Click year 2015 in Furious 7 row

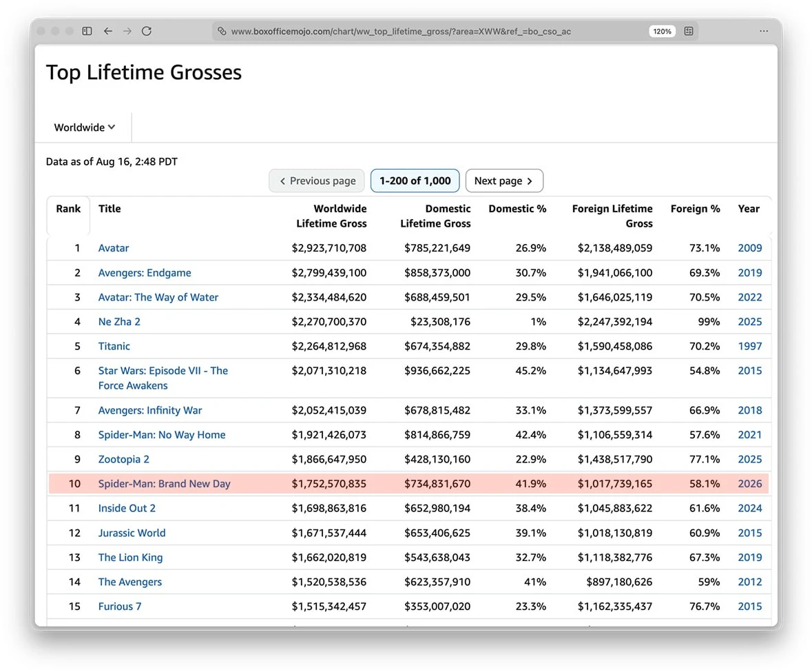point(749,607)
